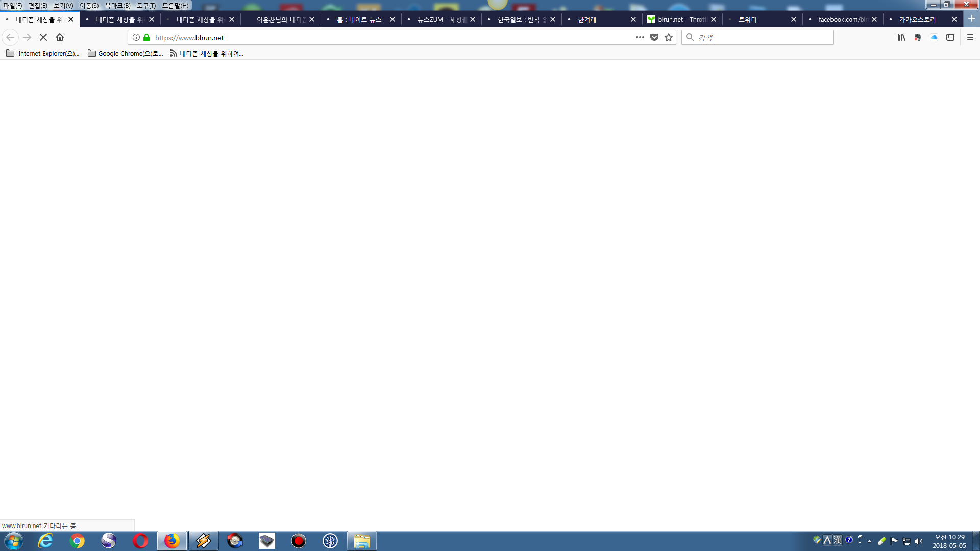Screen dimensions: 980x551
Task: Bookmark this page with the star
Action: tap(669, 37)
